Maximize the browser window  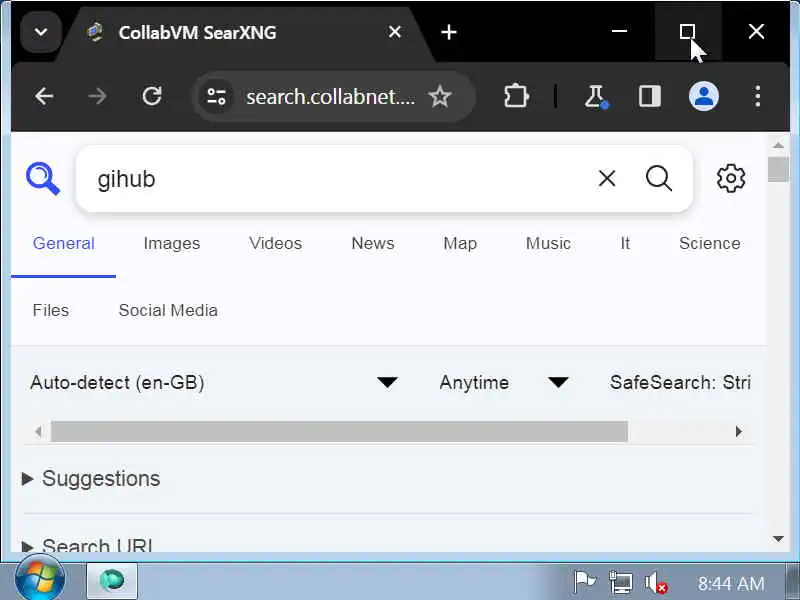pyautogui.click(x=687, y=32)
